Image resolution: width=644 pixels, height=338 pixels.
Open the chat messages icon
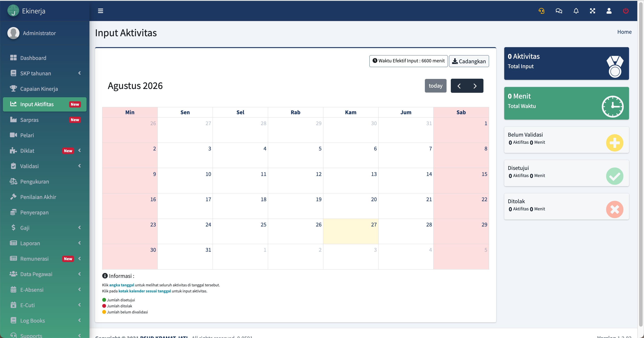coord(559,11)
